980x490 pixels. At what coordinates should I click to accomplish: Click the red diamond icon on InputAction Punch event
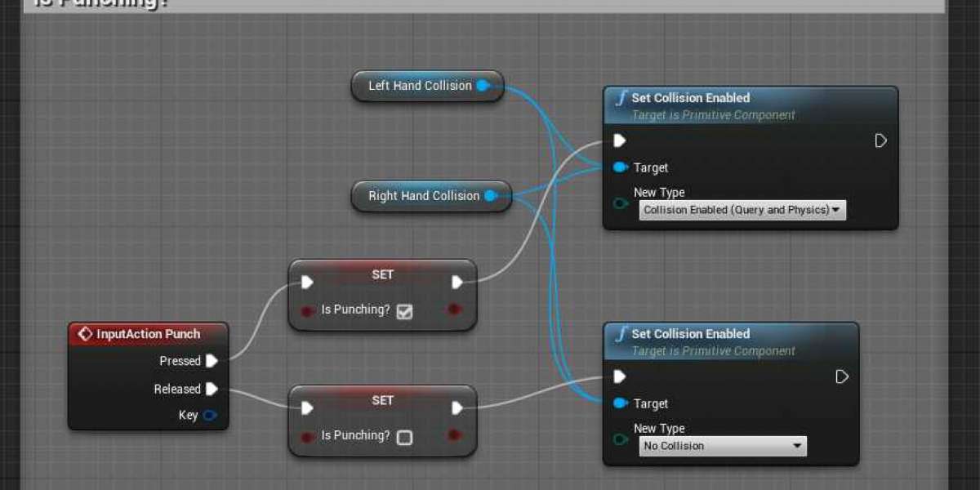85,333
